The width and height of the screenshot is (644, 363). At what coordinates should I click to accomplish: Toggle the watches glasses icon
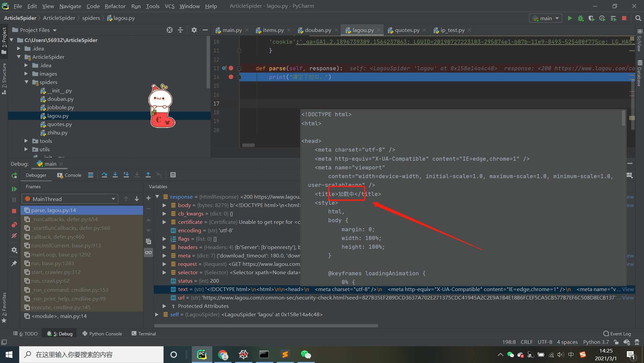pyautogui.click(x=148, y=252)
